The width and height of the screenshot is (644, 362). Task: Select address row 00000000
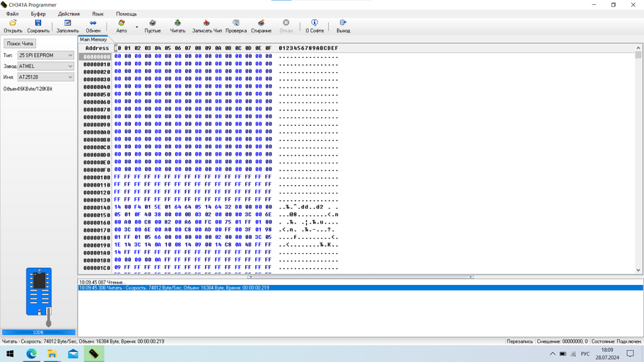[95, 57]
